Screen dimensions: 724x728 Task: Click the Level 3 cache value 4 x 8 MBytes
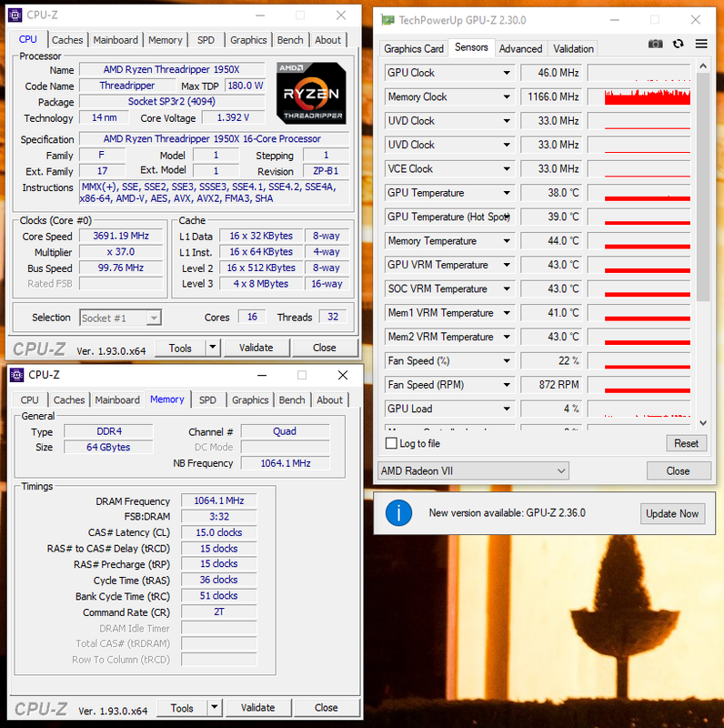pos(261,284)
